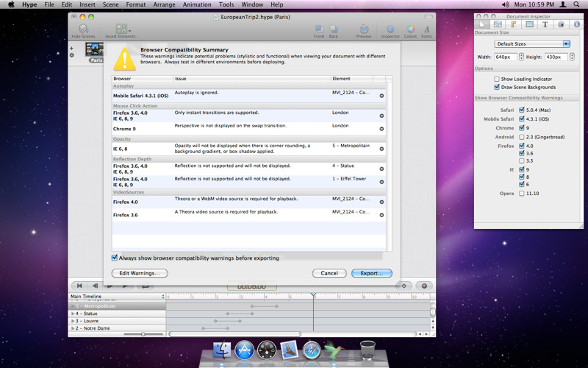Click the Edit Warnings… button
The width and height of the screenshot is (588, 368).
(x=140, y=273)
